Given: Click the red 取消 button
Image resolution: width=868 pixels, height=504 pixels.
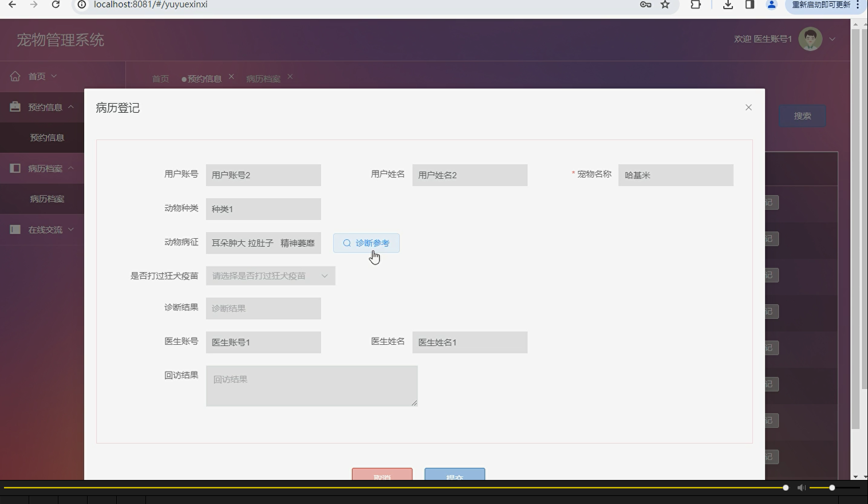Looking at the screenshot, I should click(382, 474).
